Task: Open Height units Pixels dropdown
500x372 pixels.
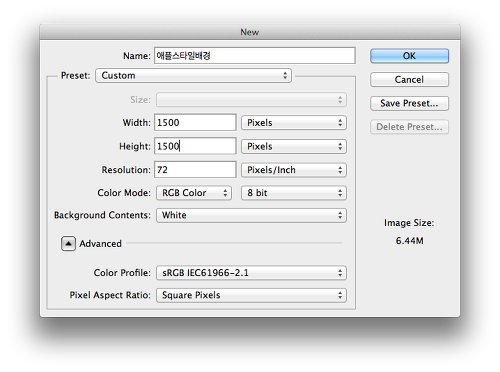Action: click(x=294, y=146)
